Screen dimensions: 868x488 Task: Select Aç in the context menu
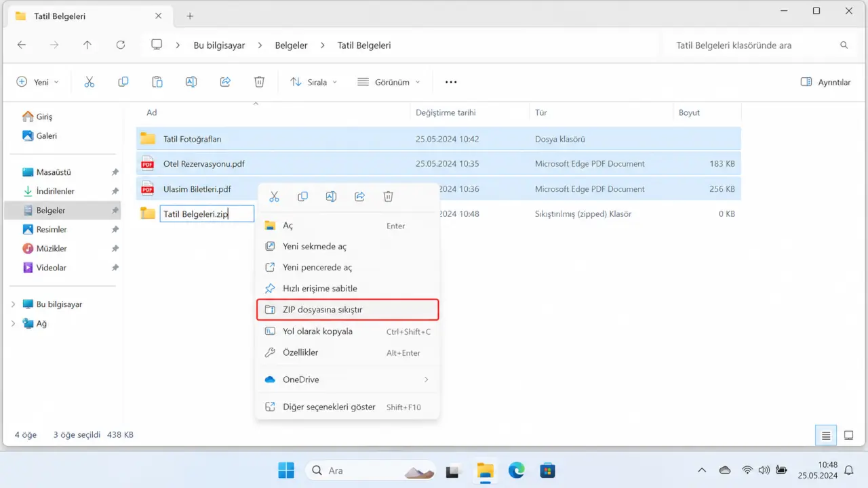(347, 226)
